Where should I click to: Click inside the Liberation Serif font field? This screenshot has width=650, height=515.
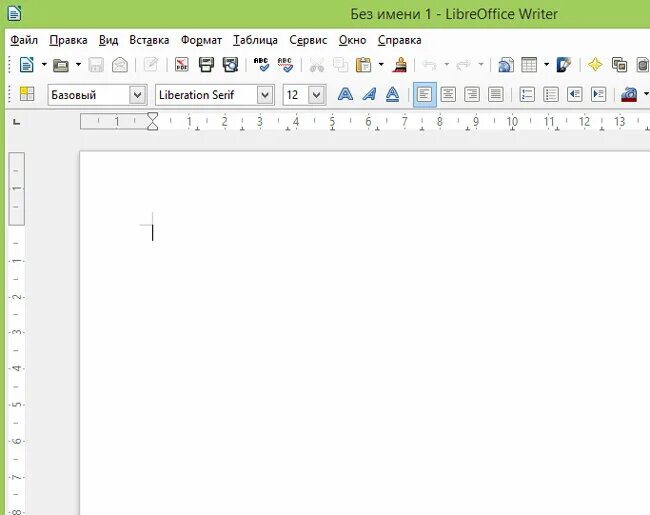[x=206, y=95]
